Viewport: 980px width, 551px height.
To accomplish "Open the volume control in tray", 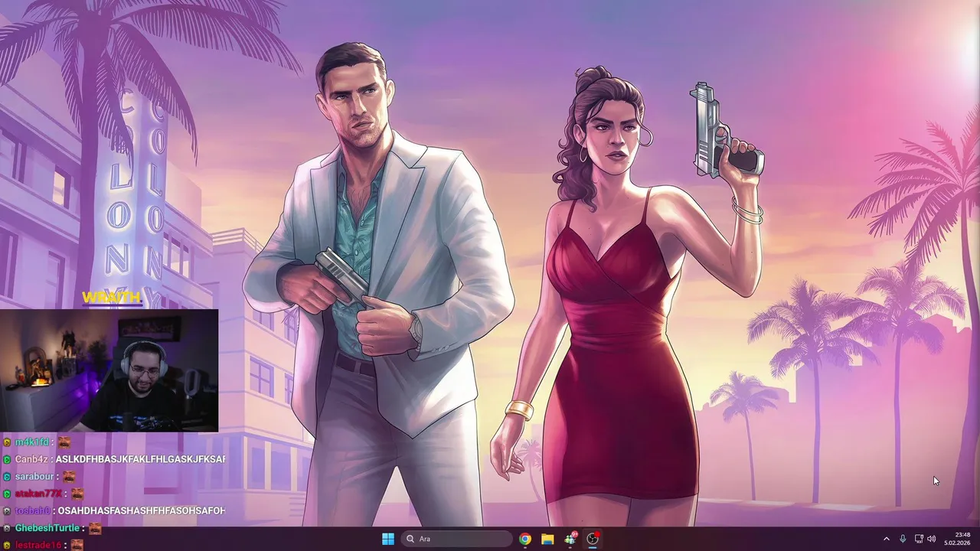I will coord(932,539).
